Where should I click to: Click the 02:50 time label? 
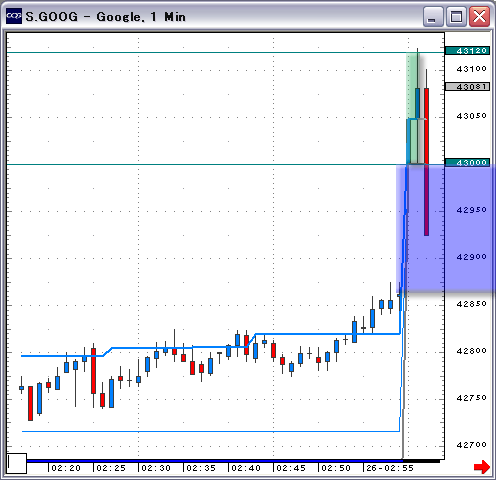tap(336, 468)
